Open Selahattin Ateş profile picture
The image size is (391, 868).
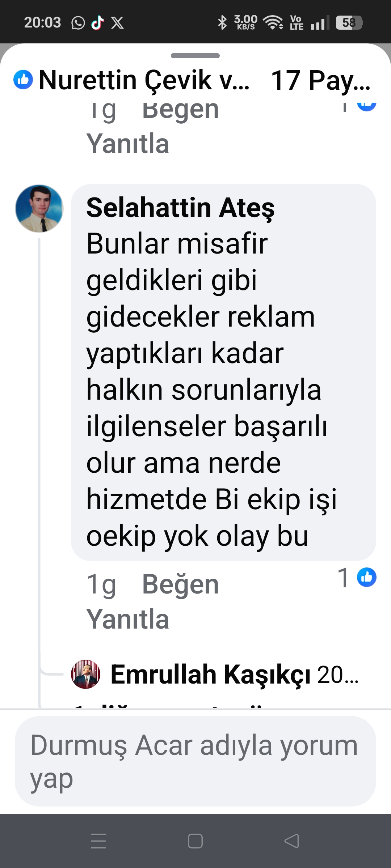pos(39,208)
